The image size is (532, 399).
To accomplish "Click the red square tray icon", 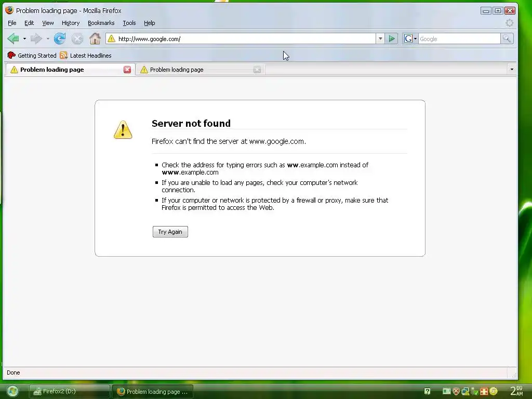I will [x=484, y=391].
